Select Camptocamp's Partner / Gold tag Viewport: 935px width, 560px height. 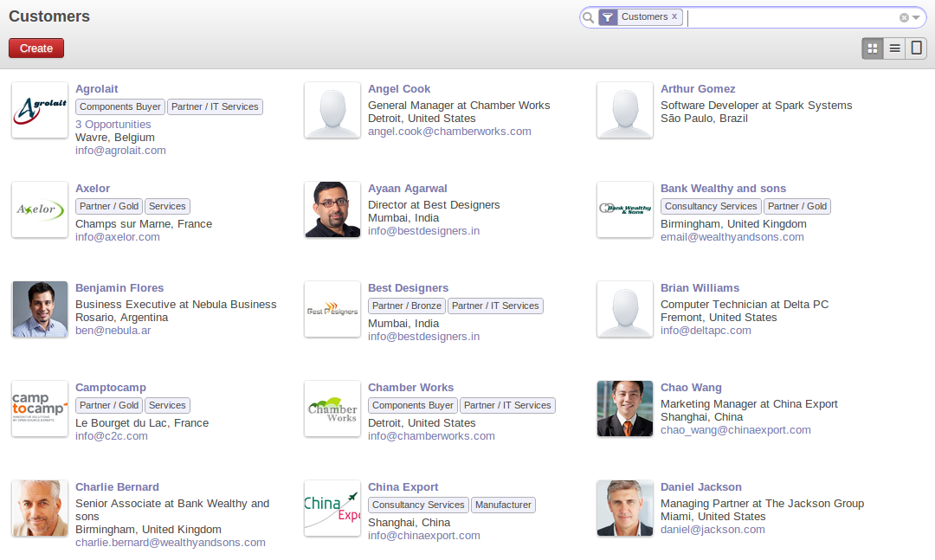click(109, 405)
